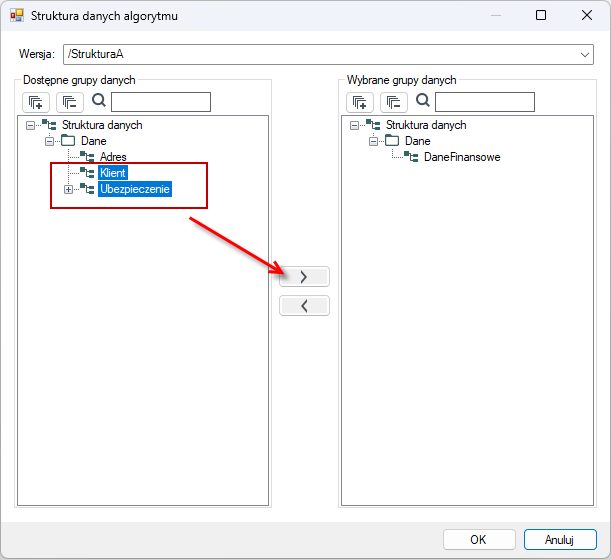The image size is (611, 559).
Task: Focus search field in Wybrane grupy danych
Action: pyautogui.click(x=485, y=102)
